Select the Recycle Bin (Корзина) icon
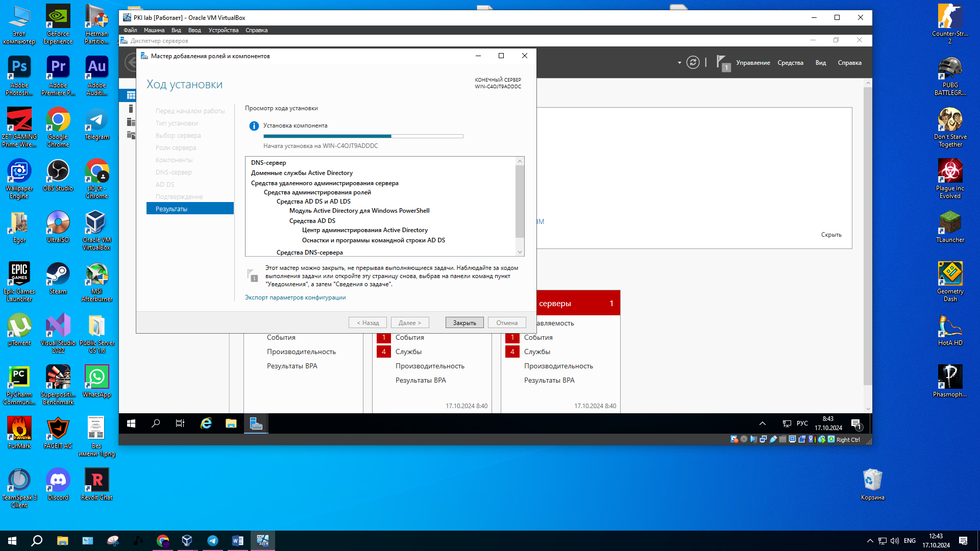The height and width of the screenshot is (551, 980). point(872,484)
